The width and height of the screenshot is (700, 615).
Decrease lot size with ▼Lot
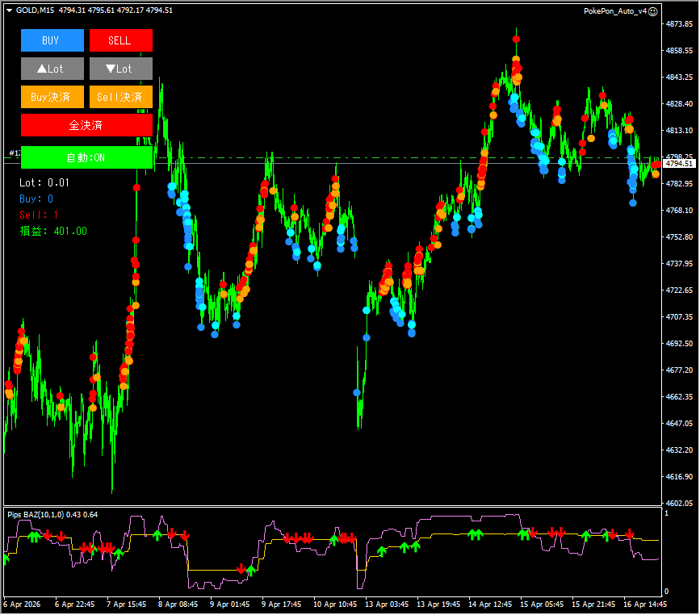pyautogui.click(x=120, y=69)
